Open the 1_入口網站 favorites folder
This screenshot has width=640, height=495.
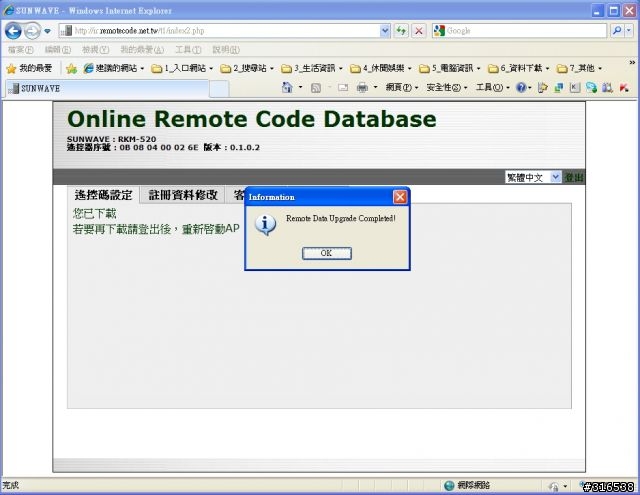pos(182,68)
